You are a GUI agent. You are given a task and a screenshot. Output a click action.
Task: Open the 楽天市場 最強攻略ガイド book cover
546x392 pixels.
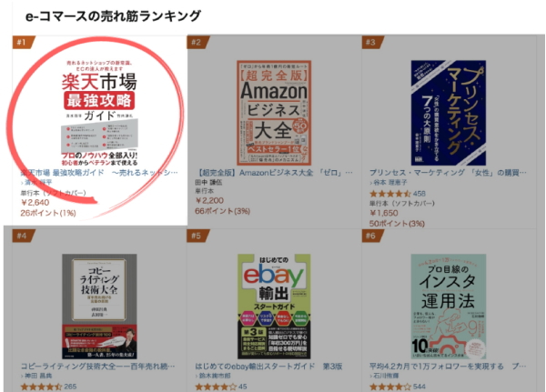click(x=99, y=113)
